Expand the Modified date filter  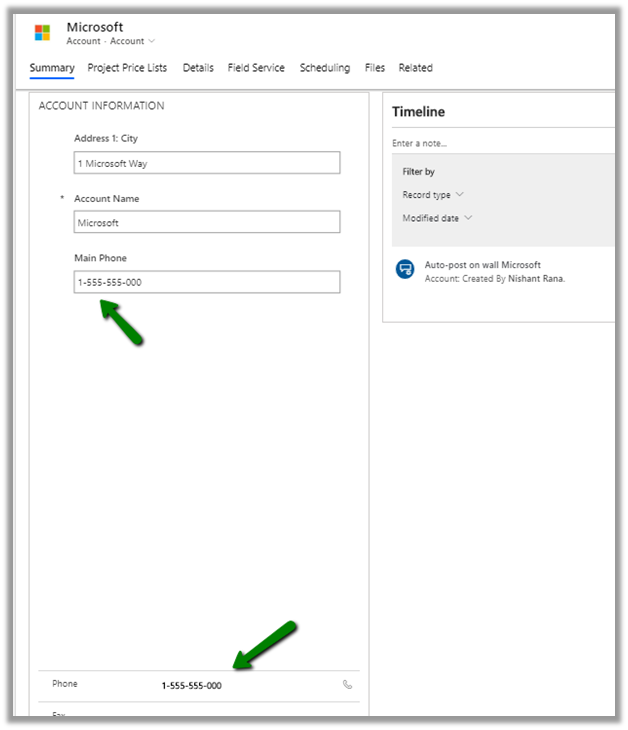[437, 218]
